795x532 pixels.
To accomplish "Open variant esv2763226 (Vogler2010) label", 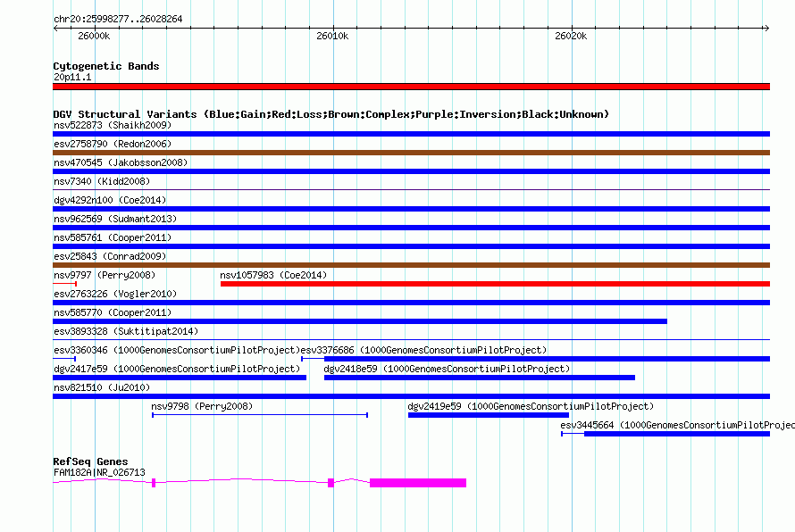I will [115, 294].
